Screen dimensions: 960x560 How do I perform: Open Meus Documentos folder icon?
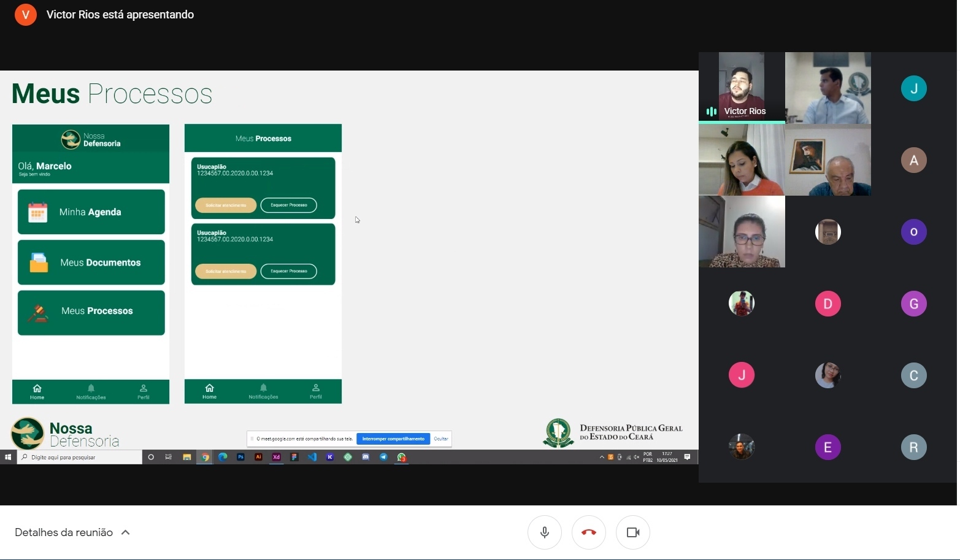point(39,263)
